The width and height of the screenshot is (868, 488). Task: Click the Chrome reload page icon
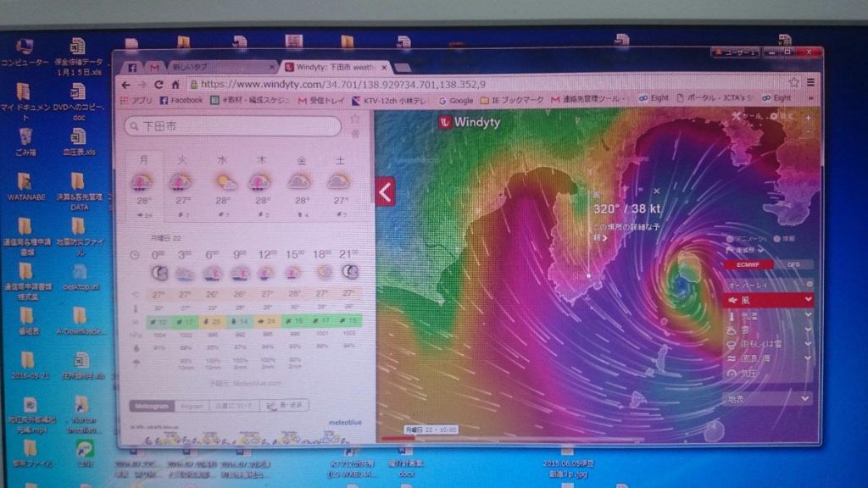coord(159,85)
